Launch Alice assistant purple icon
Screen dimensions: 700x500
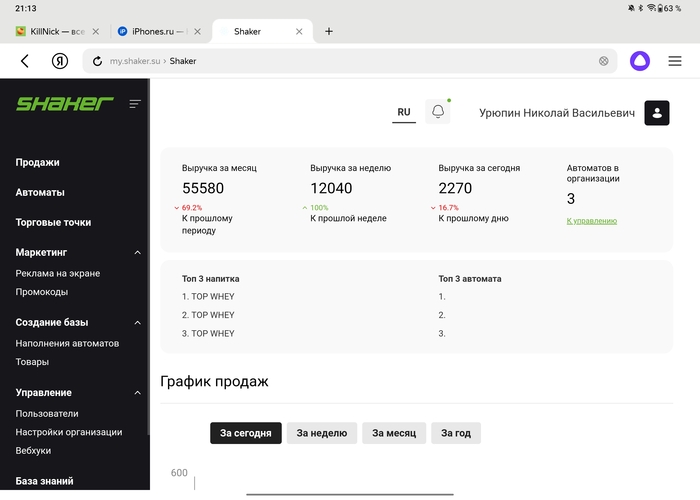[638, 61]
